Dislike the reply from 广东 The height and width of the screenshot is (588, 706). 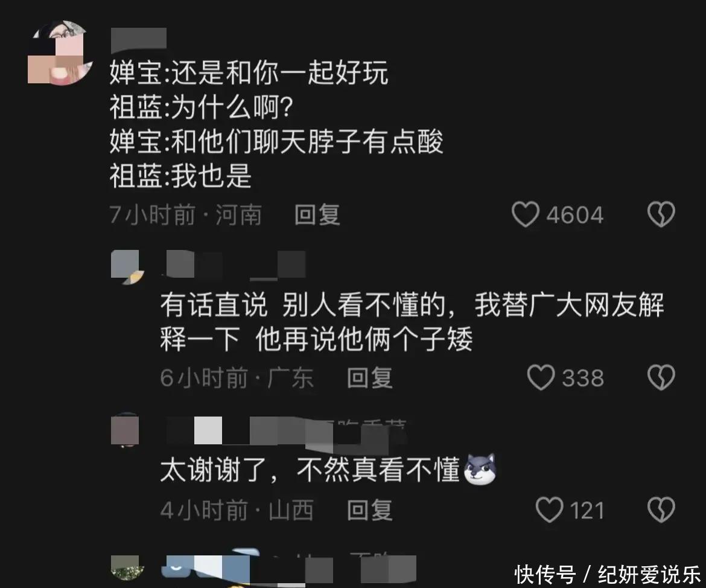point(661,377)
